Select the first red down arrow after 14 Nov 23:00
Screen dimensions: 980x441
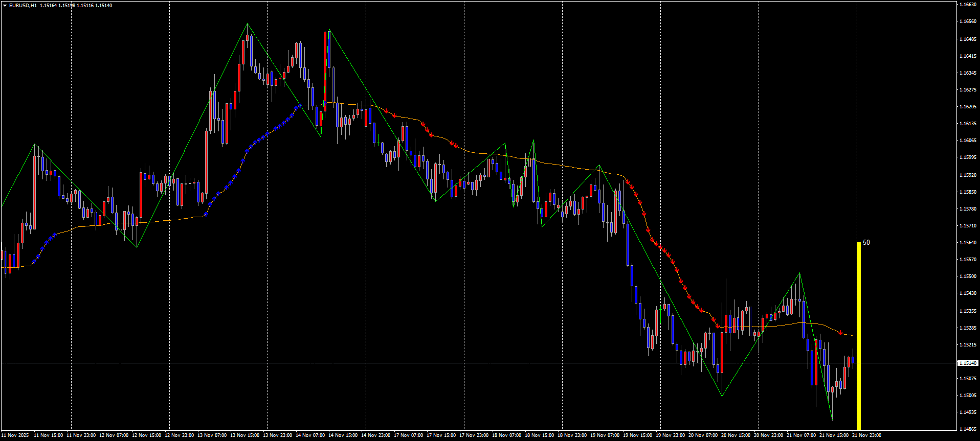coord(387,111)
